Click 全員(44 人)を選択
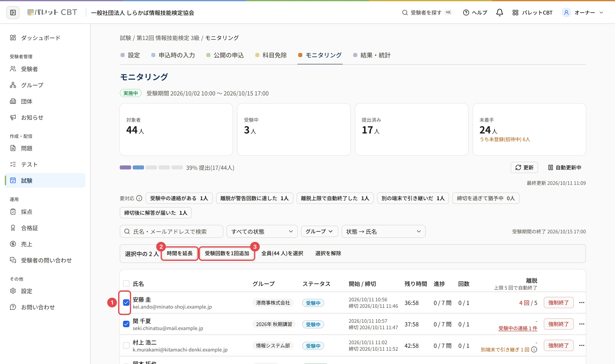 [282, 253]
